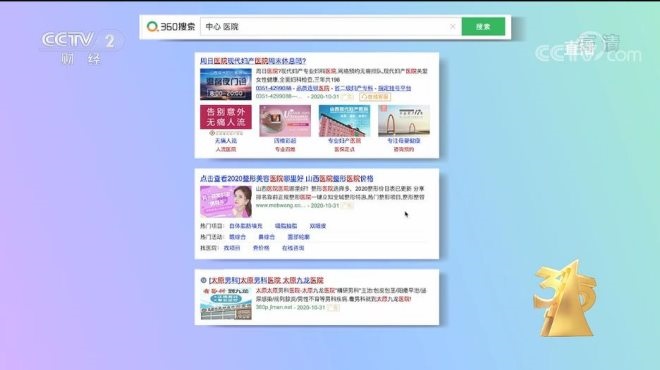The image size is (660, 370).
Task: Click the 专业妇产医院 link under the thumbnail
Action: (344, 141)
